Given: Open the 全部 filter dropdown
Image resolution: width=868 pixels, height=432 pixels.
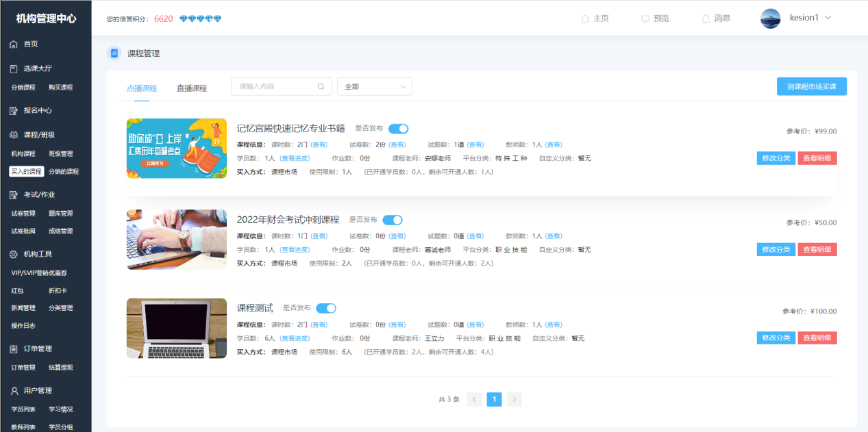Looking at the screenshot, I should click(x=374, y=86).
